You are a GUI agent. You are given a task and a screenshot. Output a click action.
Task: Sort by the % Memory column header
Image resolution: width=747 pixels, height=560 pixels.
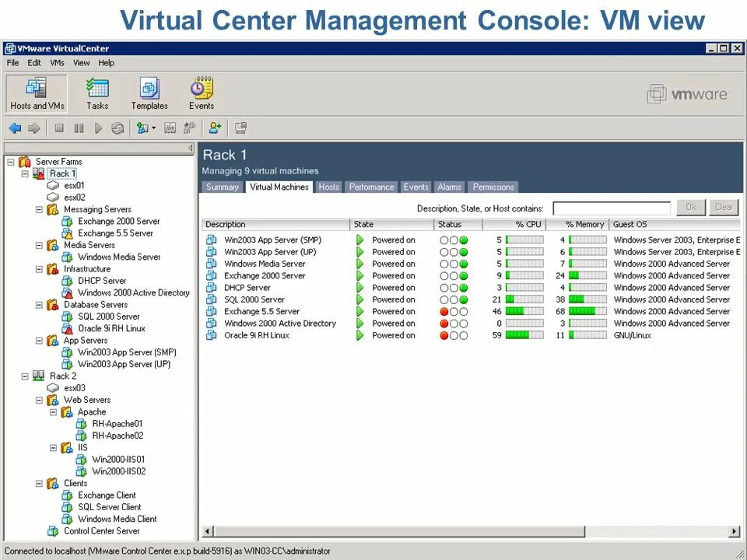pyautogui.click(x=577, y=224)
